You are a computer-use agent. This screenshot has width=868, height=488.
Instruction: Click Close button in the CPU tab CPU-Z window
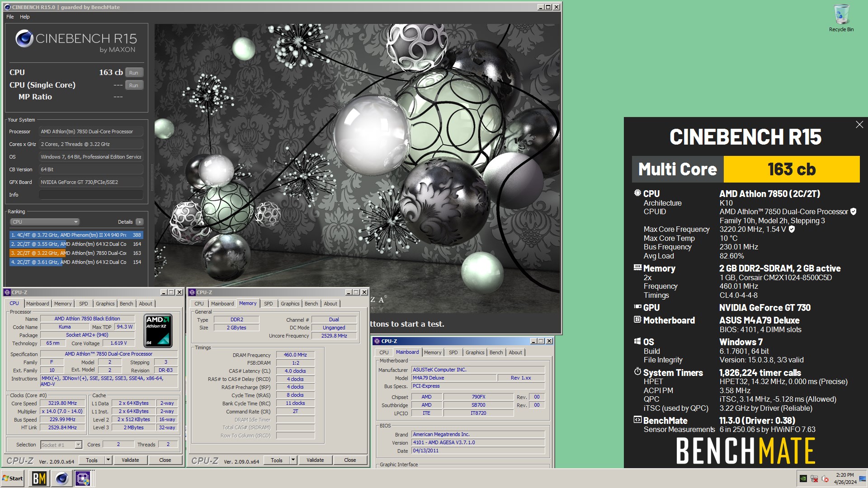click(165, 460)
